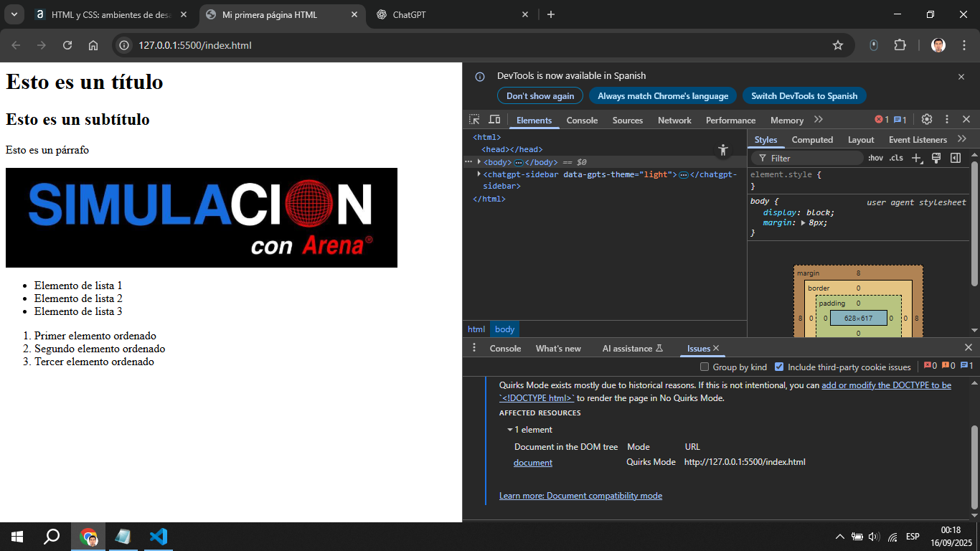Screen dimensions: 980x551
Task: Add new style rule plus icon
Action: [916, 158]
